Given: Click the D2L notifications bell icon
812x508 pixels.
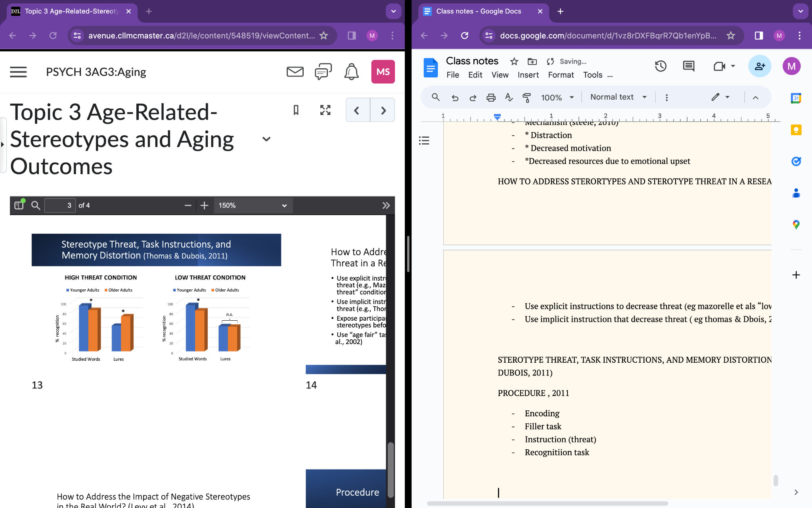Looking at the screenshot, I should tap(351, 72).
